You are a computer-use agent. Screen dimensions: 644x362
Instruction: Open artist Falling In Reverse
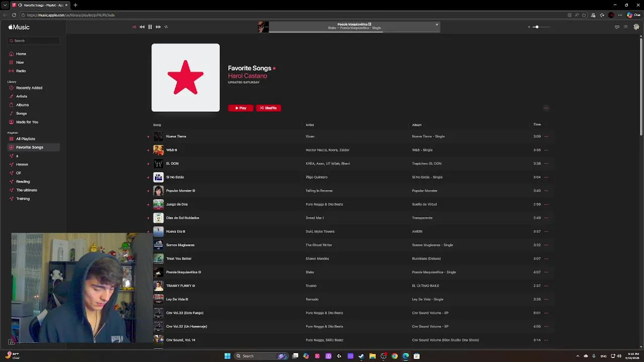(319, 191)
